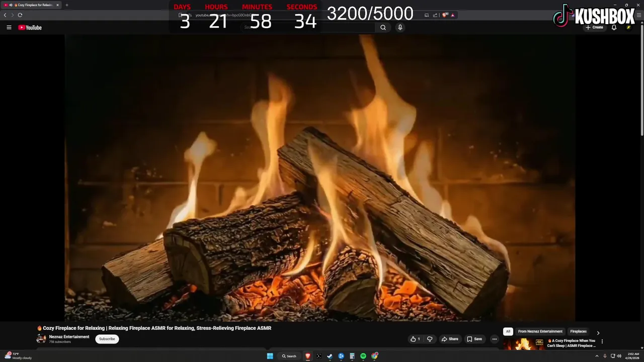Image resolution: width=644 pixels, height=362 pixels.
Task: Select the Cozy Fireplace browser tab
Action: [x=32, y=5]
